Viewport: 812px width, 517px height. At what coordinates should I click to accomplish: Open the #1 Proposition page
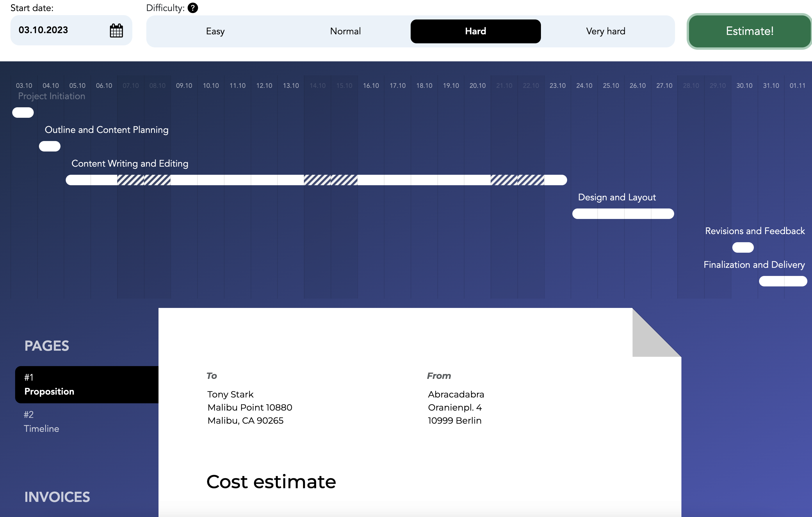pos(87,384)
